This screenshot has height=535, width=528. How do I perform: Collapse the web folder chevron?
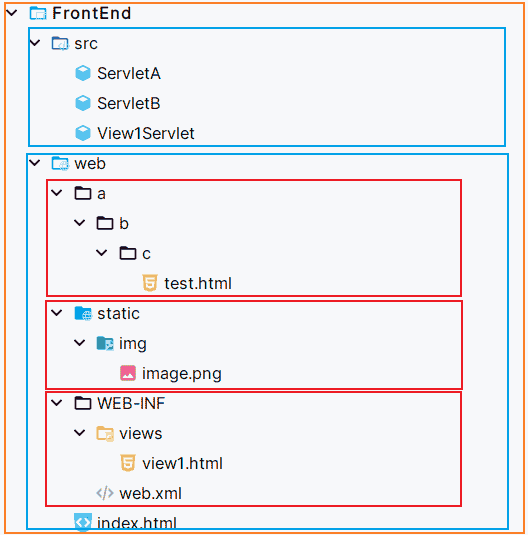(x=35, y=163)
